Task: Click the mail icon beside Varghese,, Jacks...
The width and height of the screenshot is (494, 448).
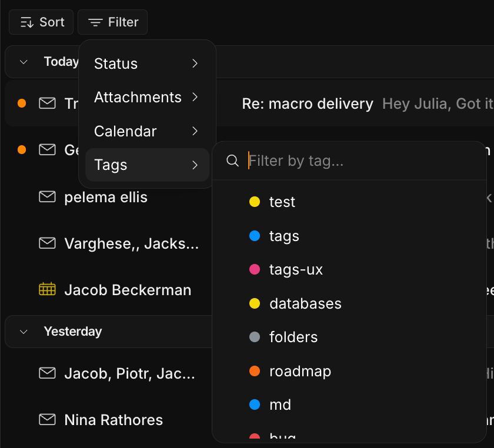Action: (47, 243)
